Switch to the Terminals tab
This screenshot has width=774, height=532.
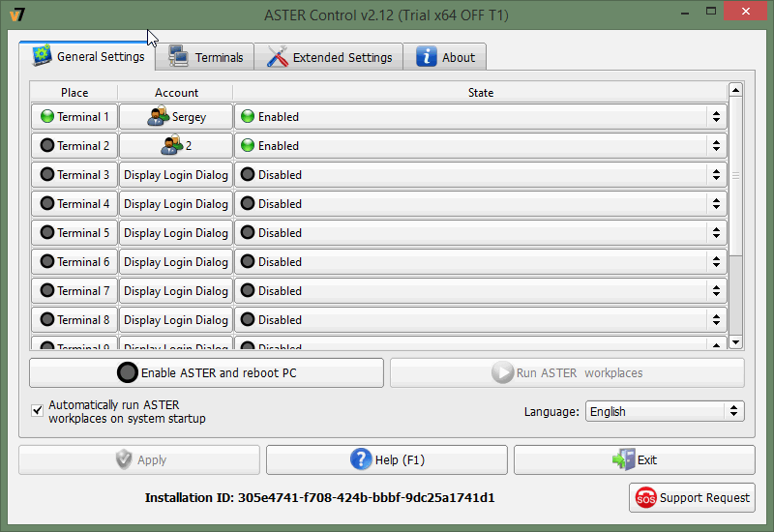tap(205, 57)
